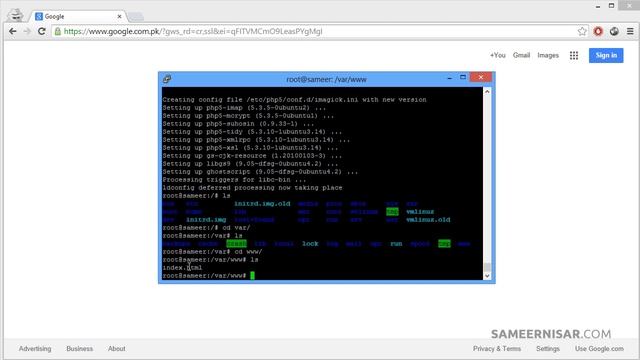This screenshot has width=640, height=360.
Task: Open the +You link
Action: 498,56
